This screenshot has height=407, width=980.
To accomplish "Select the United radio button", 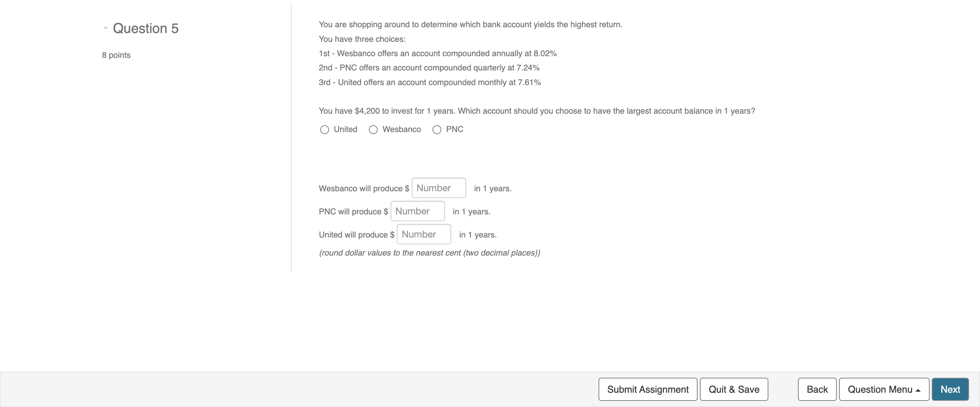I will point(325,130).
